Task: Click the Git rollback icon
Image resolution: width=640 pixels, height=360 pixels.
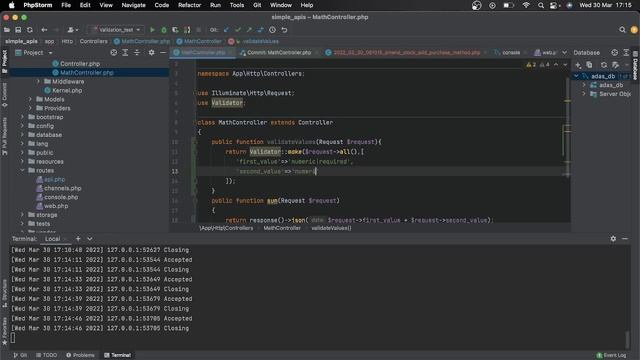Action: pos(284,30)
